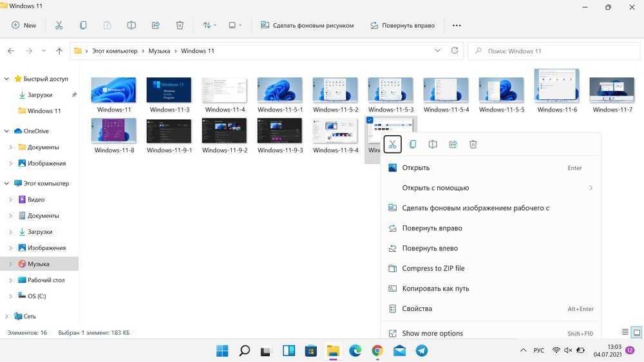Select Compress to ZIP file
The image size is (644, 362).
433,269
